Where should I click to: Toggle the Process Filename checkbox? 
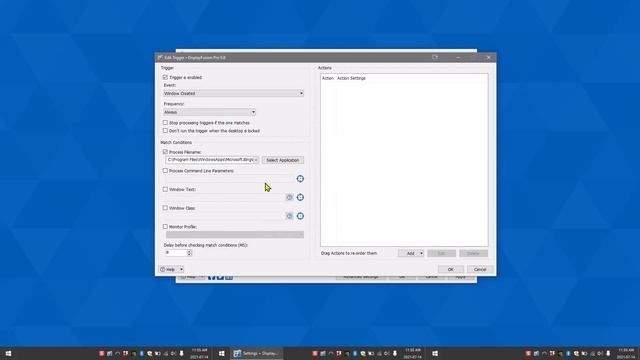coord(165,152)
